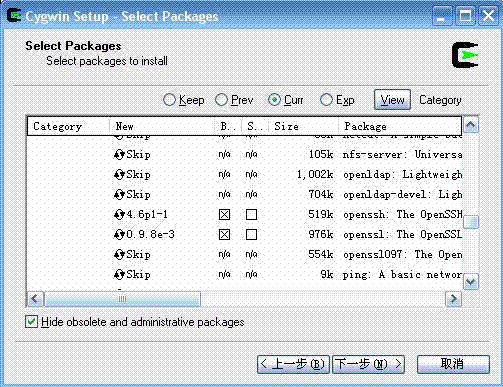Click the openldap: Lightweight package description
Screen dimensions: 503x387
click(x=403, y=175)
